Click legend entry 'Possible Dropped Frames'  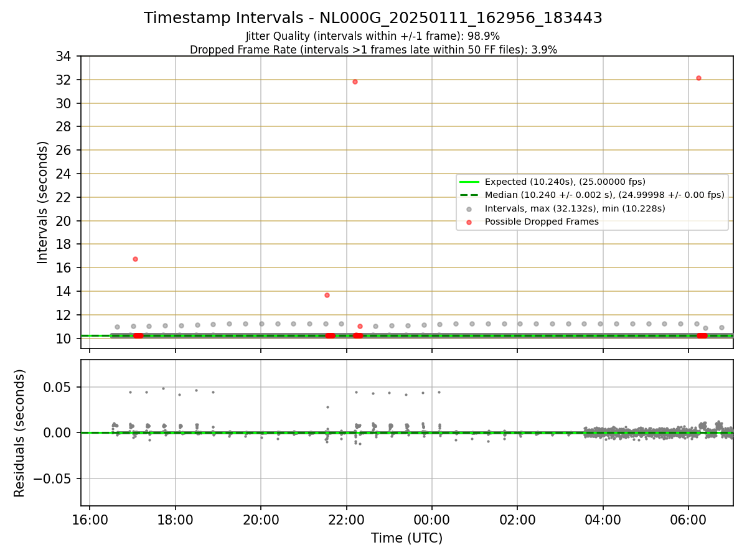542,222
